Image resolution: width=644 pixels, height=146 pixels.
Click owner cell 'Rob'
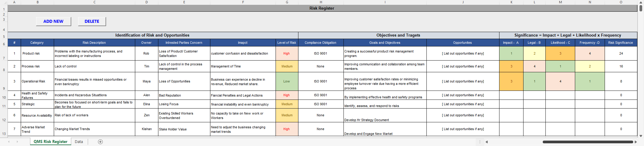(146, 53)
